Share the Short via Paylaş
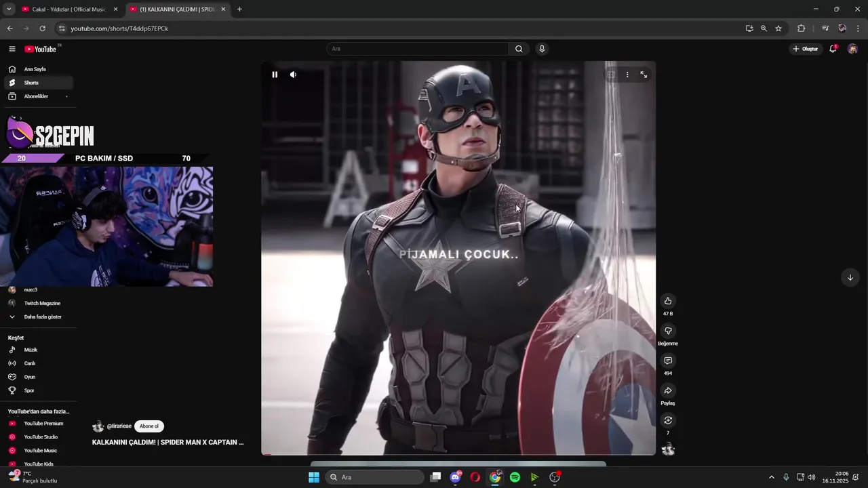 coord(668,390)
